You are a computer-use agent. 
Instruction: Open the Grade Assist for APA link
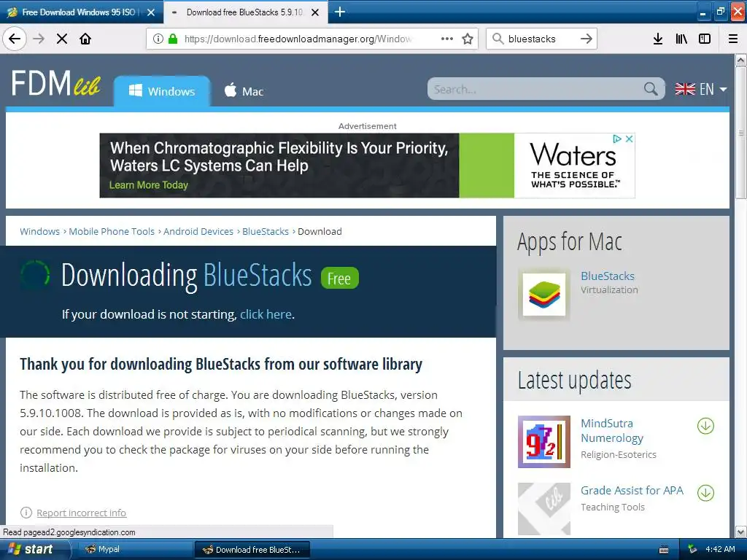pos(632,491)
